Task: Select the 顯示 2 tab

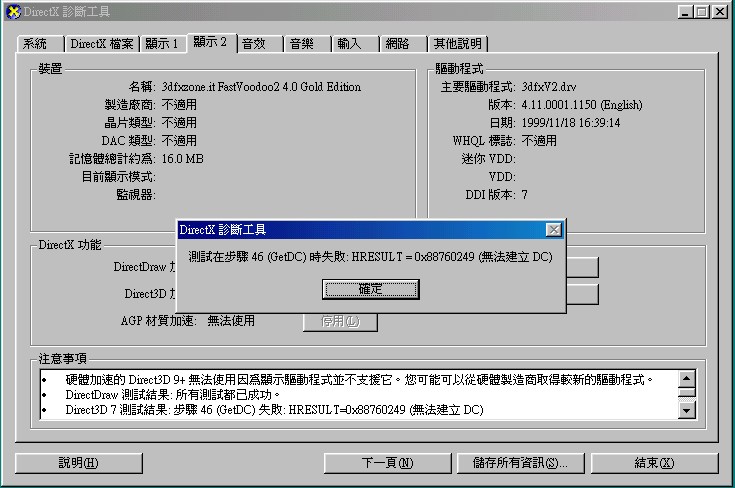Action: pos(211,42)
